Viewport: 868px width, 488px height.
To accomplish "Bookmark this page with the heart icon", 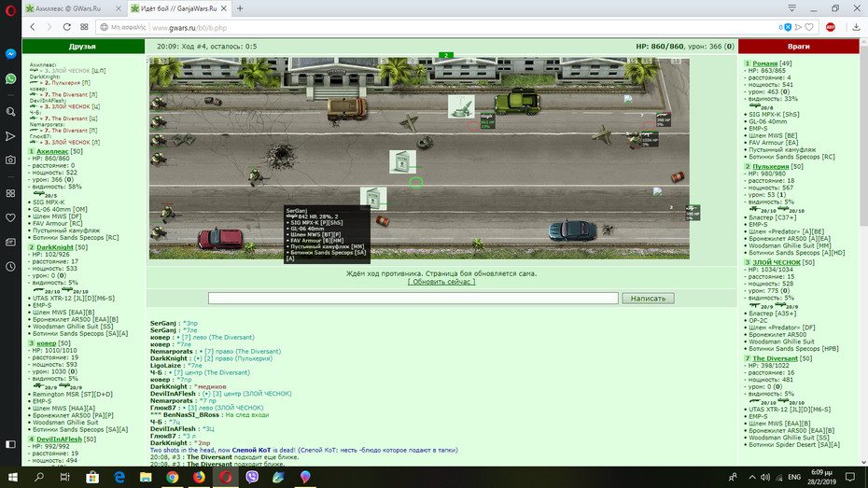I will point(809,27).
